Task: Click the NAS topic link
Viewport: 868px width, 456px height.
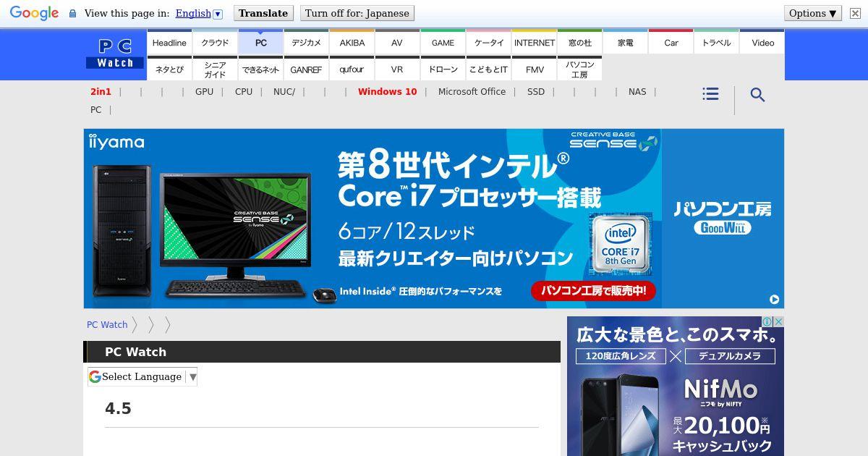Action: pos(637,91)
